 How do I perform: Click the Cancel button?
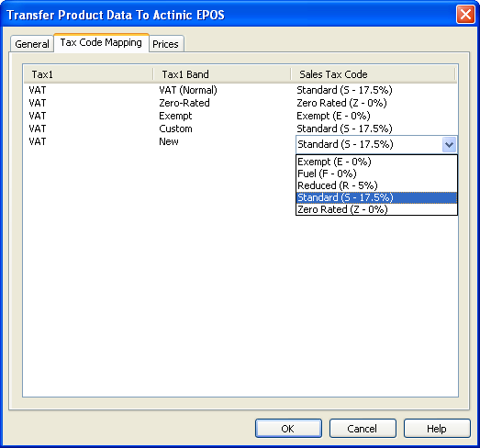(x=363, y=429)
